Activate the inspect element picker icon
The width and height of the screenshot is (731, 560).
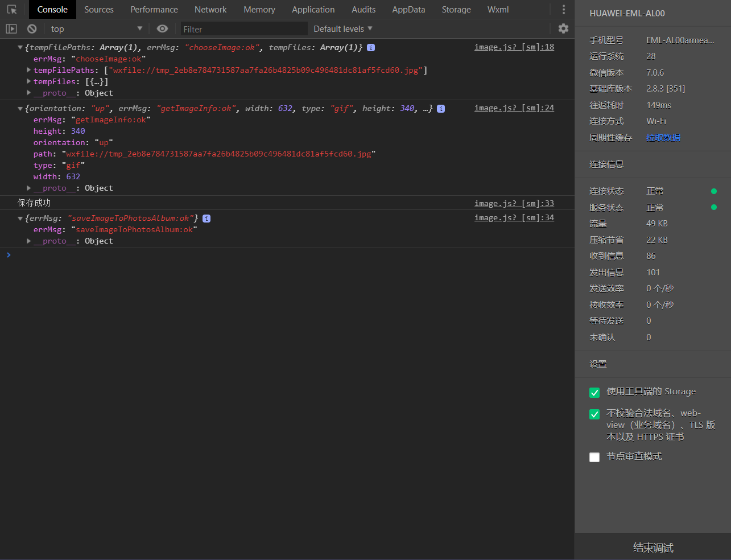12,10
